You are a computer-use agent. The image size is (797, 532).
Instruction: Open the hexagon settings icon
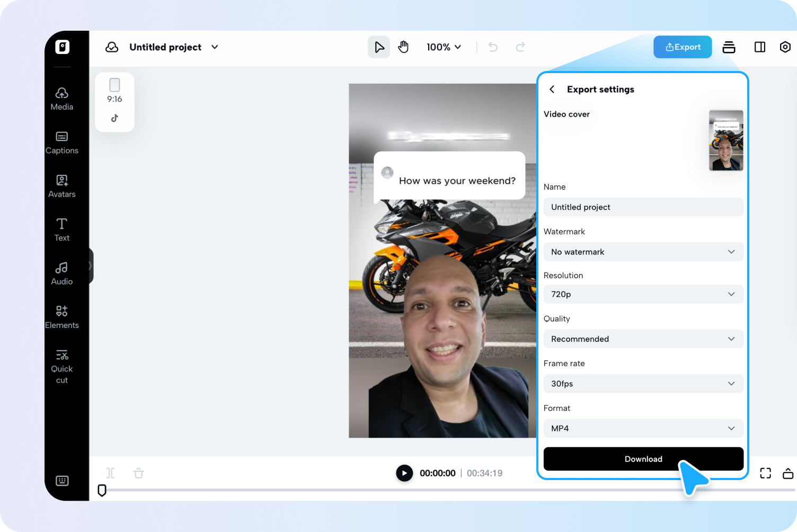[x=785, y=47]
